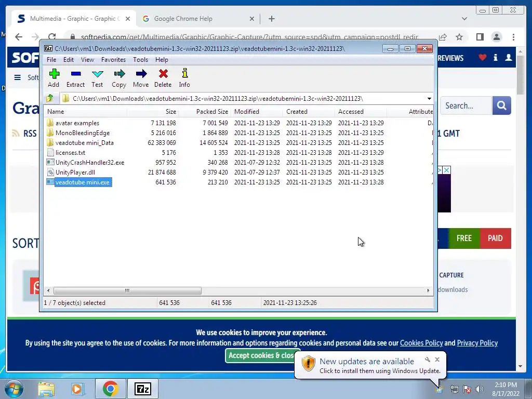The height and width of the screenshot is (399, 532).
Task: Expand the address path dropdown
Action: (429, 99)
